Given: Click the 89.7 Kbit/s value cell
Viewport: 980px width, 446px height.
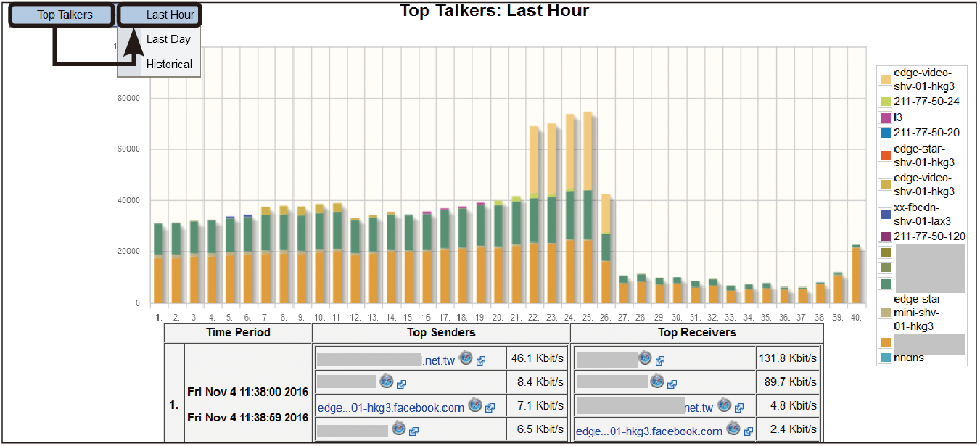Looking at the screenshot, I should pyautogui.click(x=788, y=382).
